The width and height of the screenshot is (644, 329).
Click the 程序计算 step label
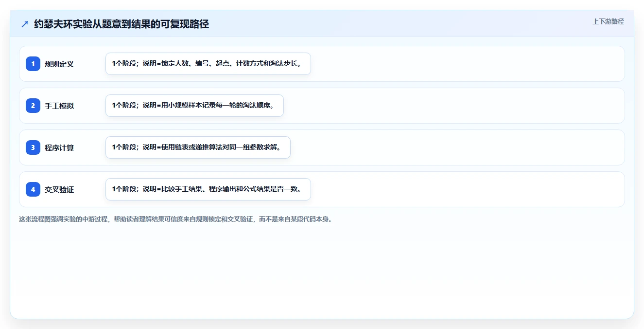(x=59, y=147)
